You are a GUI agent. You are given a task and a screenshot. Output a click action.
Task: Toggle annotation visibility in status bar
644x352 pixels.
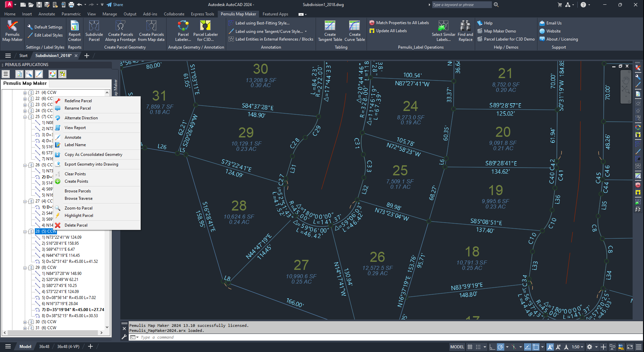pyautogui.click(x=550, y=347)
